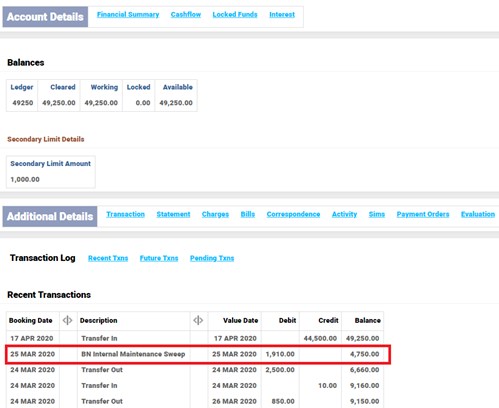The image size is (499, 408).
Task: Select the Activity tab
Action: tap(344, 214)
